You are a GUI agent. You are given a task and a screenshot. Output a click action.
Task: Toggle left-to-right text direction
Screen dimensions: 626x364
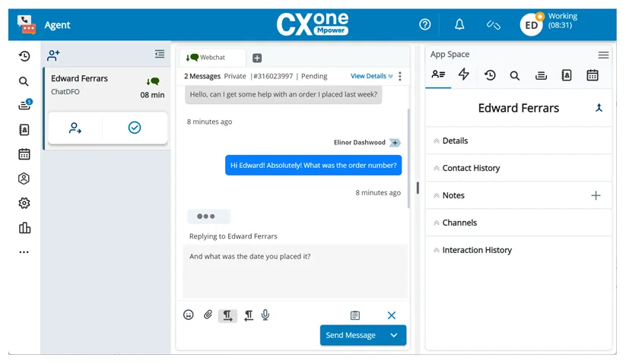click(227, 316)
